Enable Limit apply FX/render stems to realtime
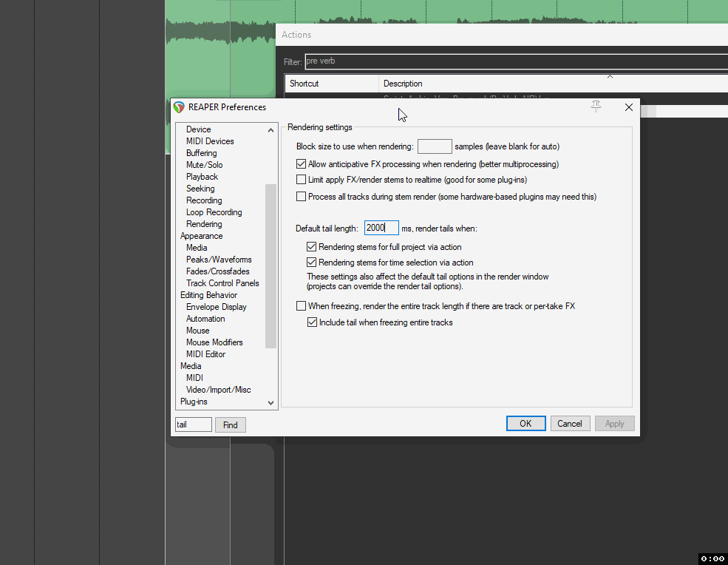728x565 pixels. (x=302, y=180)
